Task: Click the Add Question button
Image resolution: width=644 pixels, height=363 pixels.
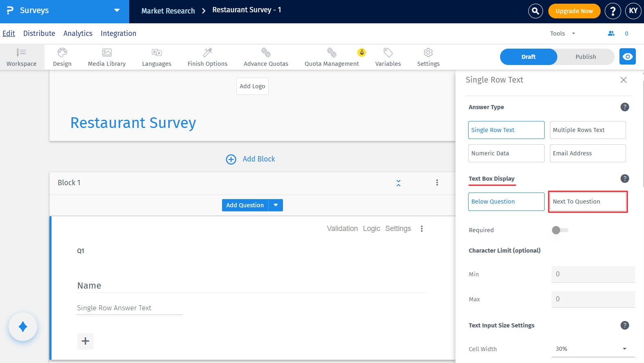Action: tap(245, 205)
